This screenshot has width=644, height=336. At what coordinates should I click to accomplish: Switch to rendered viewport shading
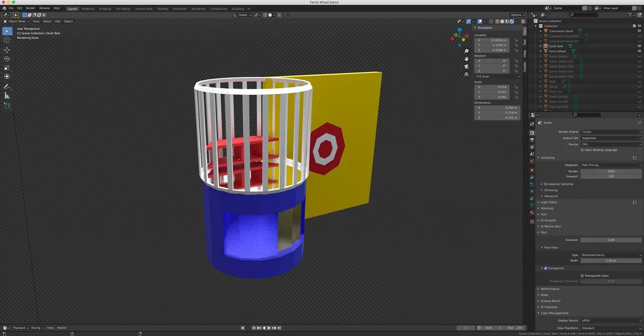pos(512,22)
